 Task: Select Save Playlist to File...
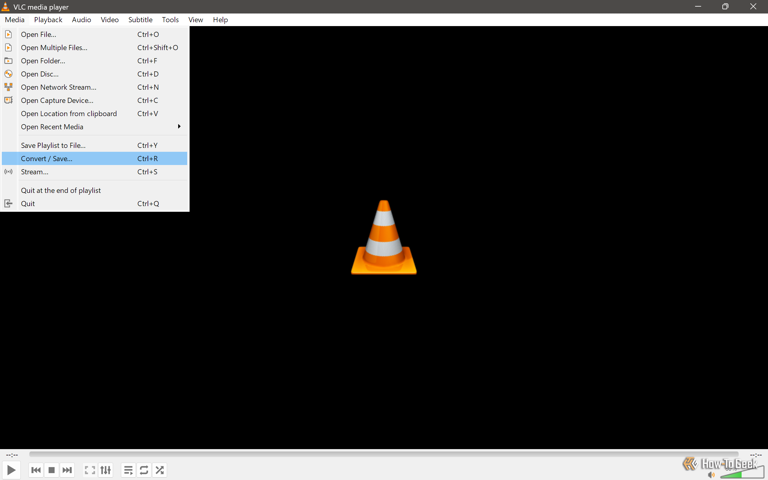(x=95, y=145)
